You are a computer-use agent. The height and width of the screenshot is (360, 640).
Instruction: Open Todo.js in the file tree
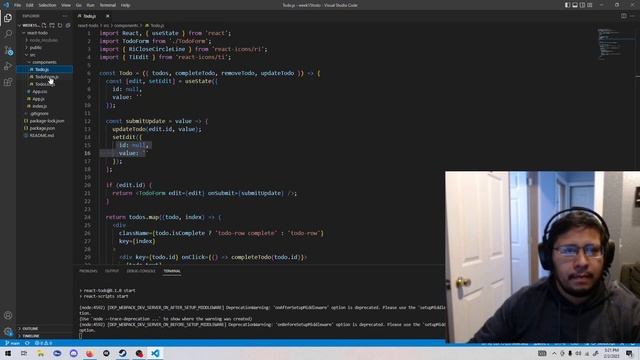point(44,70)
